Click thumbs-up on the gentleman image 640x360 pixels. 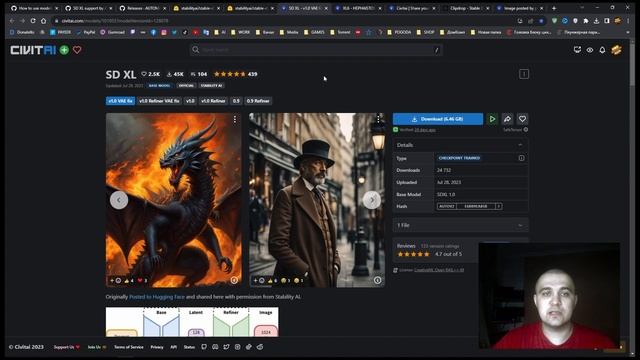tap(273, 280)
